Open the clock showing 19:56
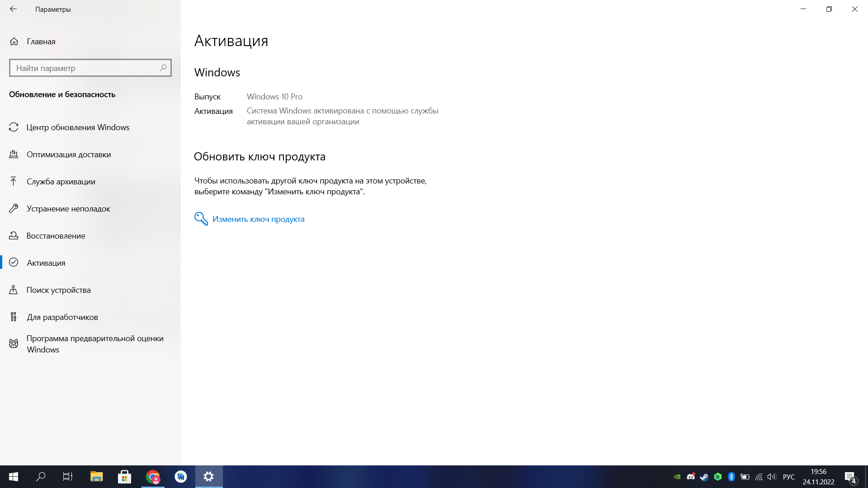The image size is (868, 488). pyautogui.click(x=819, y=477)
